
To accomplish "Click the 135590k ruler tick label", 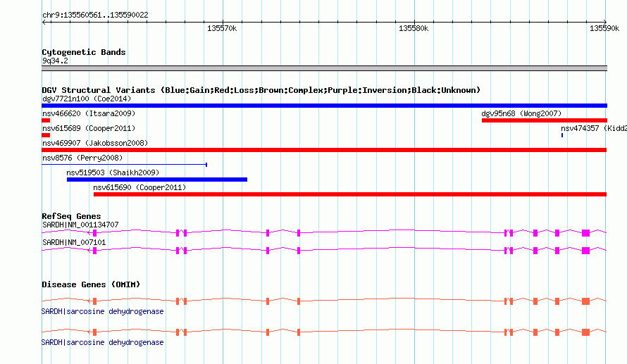I will coord(604,28).
